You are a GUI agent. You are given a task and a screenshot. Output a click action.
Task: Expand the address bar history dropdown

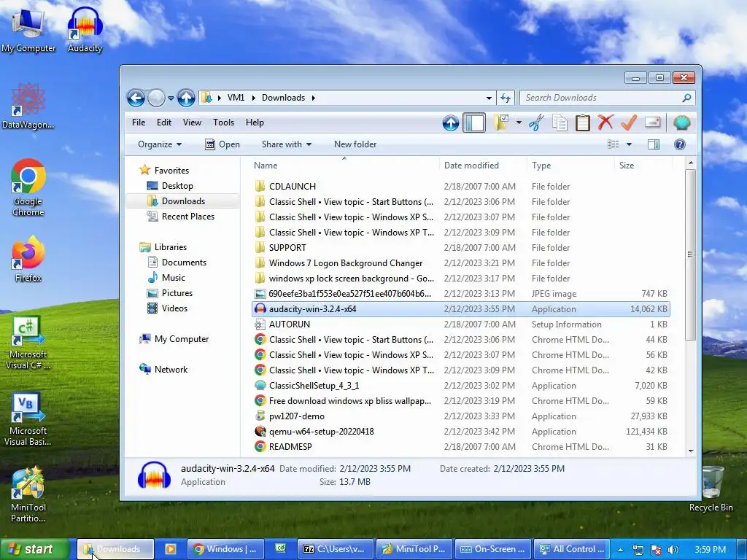(x=489, y=98)
